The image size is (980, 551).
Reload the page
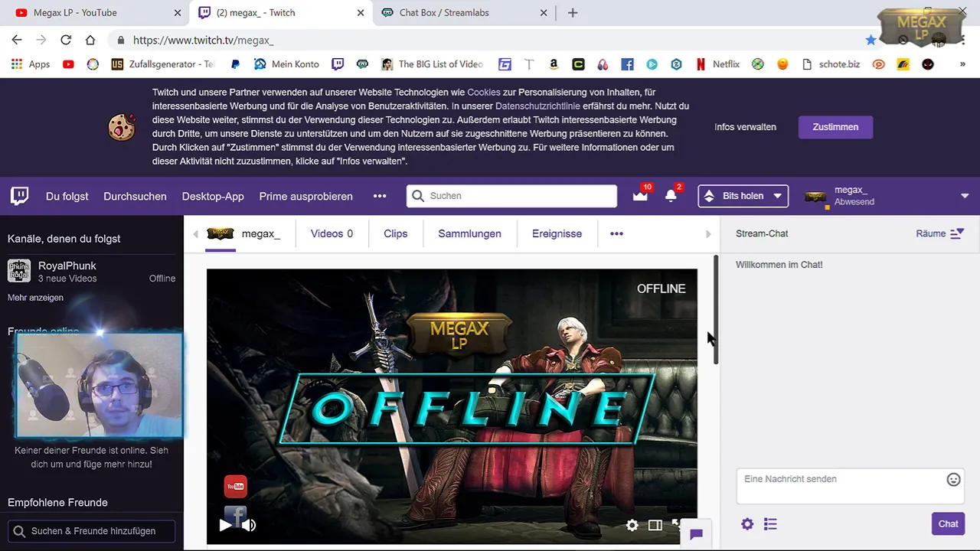(66, 40)
